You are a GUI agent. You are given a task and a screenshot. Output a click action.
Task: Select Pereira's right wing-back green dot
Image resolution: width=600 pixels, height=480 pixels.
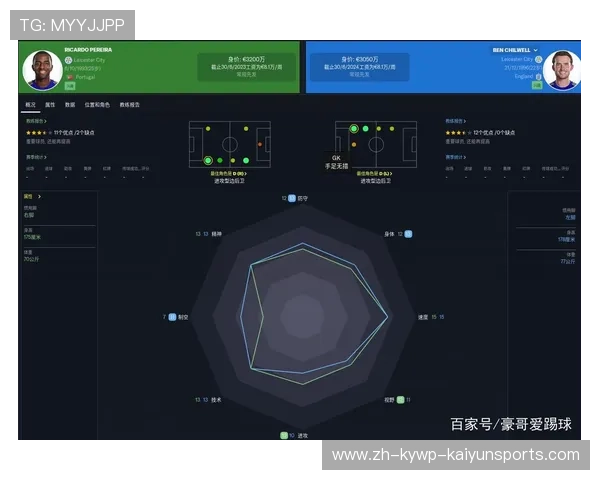(x=220, y=160)
